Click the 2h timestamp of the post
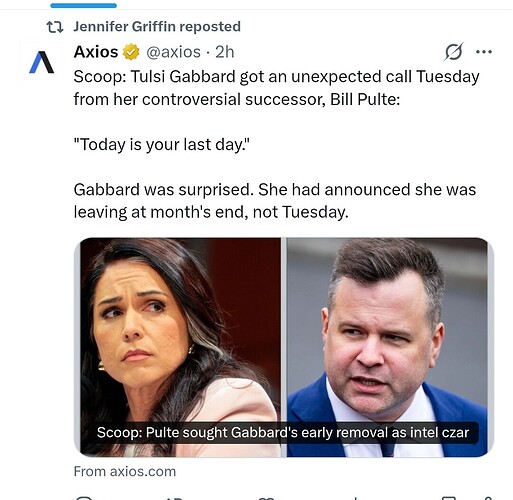513x500 pixels. [225, 52]
